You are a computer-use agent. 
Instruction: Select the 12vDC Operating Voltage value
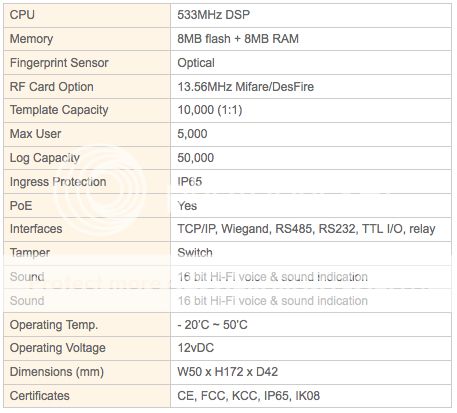tap(196, 348)
